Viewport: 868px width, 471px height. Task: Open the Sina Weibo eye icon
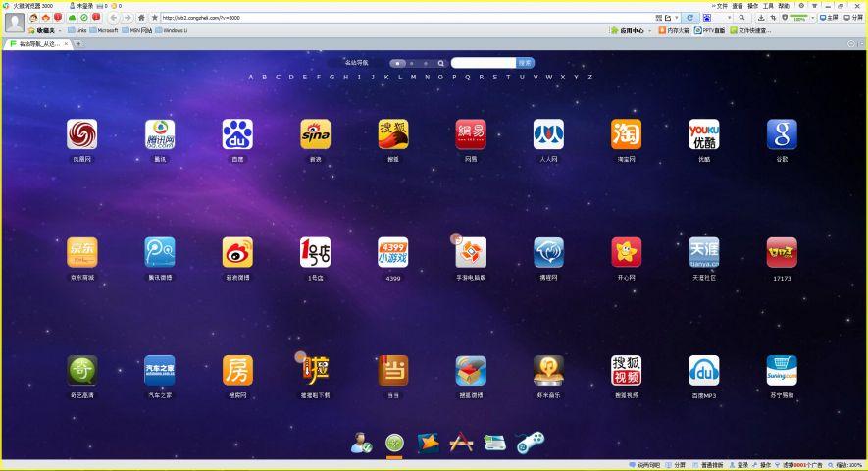(237, 253)
